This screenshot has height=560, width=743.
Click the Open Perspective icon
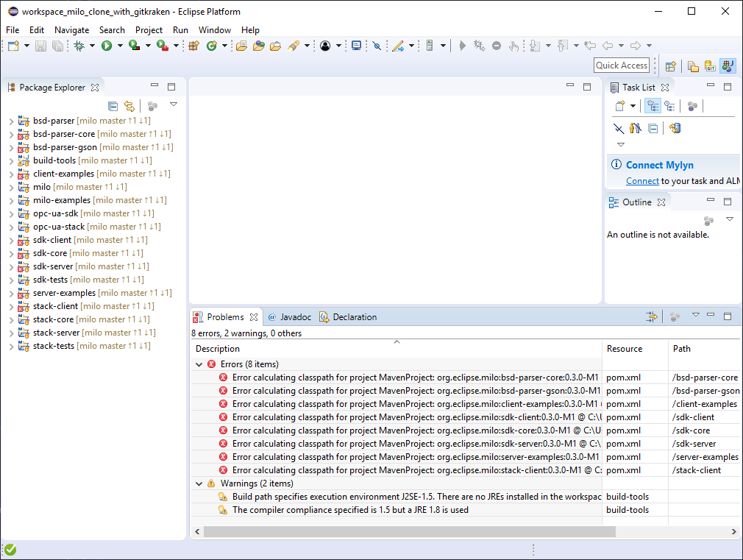(x=671, y=66)
